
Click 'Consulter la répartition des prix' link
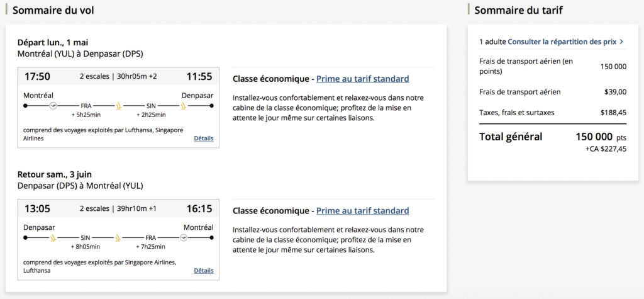[562, 42]
